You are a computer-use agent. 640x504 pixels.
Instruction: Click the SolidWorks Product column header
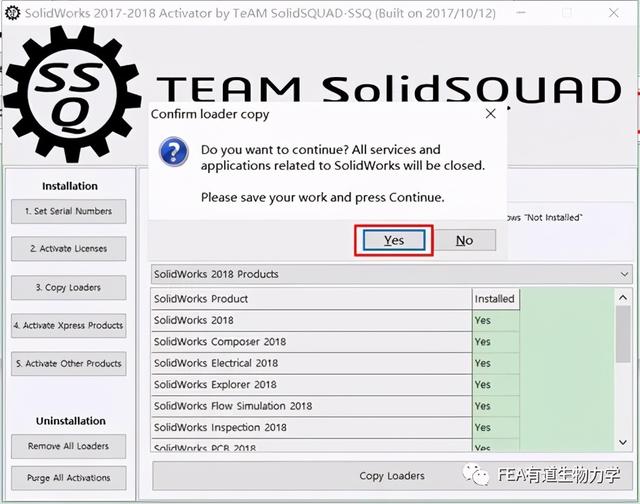click(311, 299)
